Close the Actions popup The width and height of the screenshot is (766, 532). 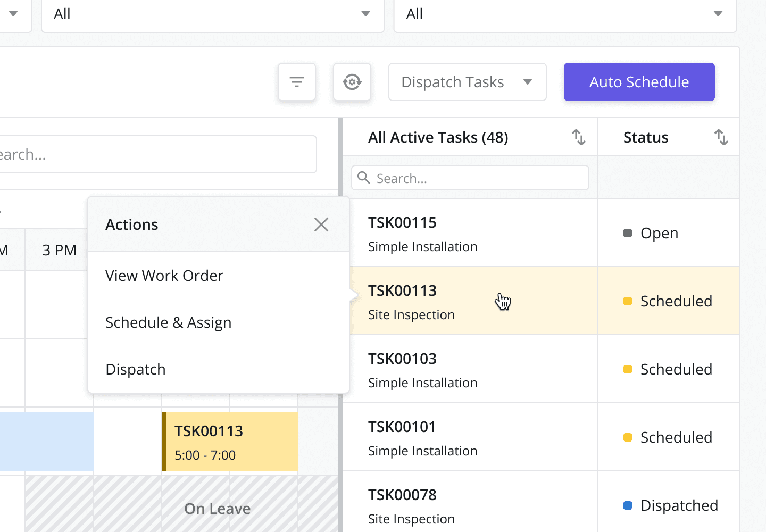click(321, 225)
